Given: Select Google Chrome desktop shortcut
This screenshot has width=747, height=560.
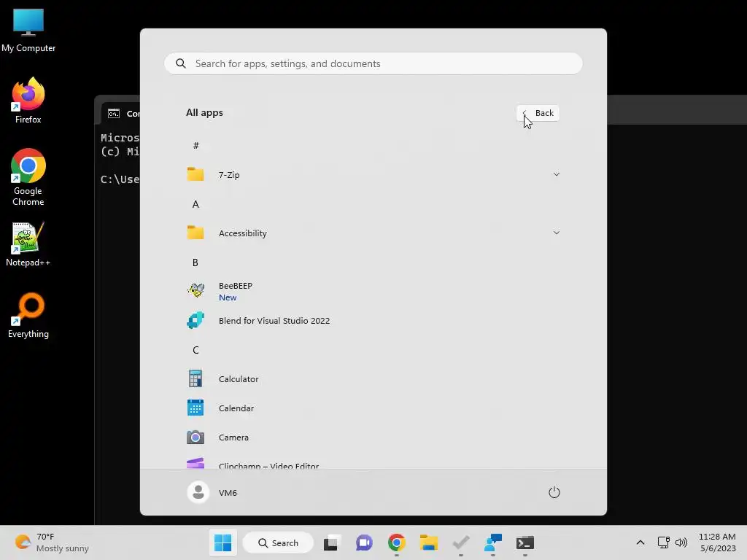Looking at the screenshot, I should pyautogui.click(x=28, y=177).
